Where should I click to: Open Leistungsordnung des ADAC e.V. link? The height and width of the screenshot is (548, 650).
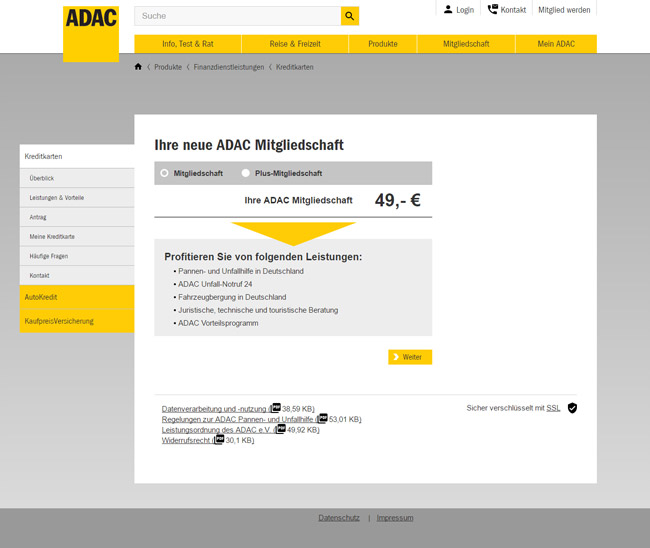216,430
